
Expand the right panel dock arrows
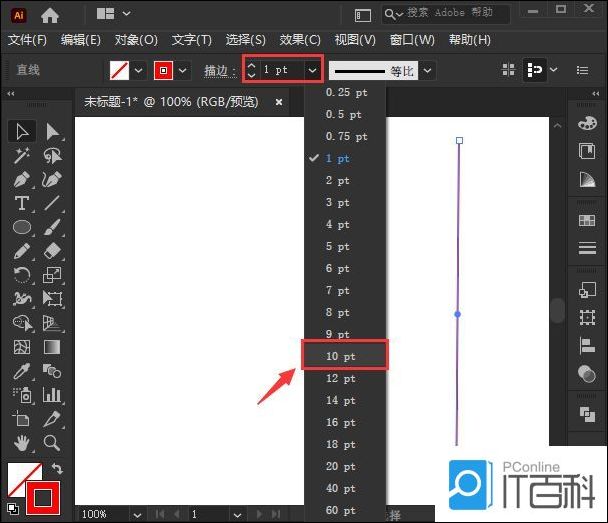pos(596,93)
